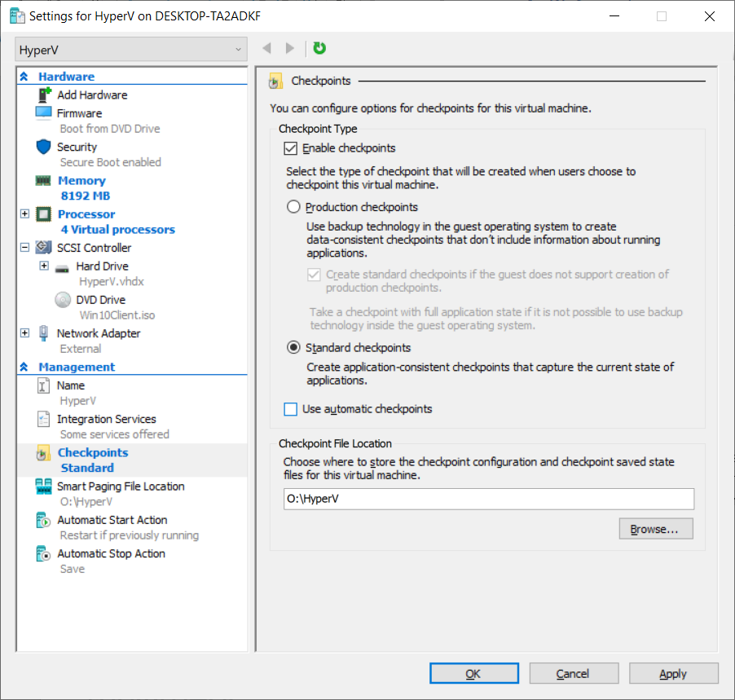Click the checkpoint file location text field
735x700 pixels.
(x=489, y=499)
